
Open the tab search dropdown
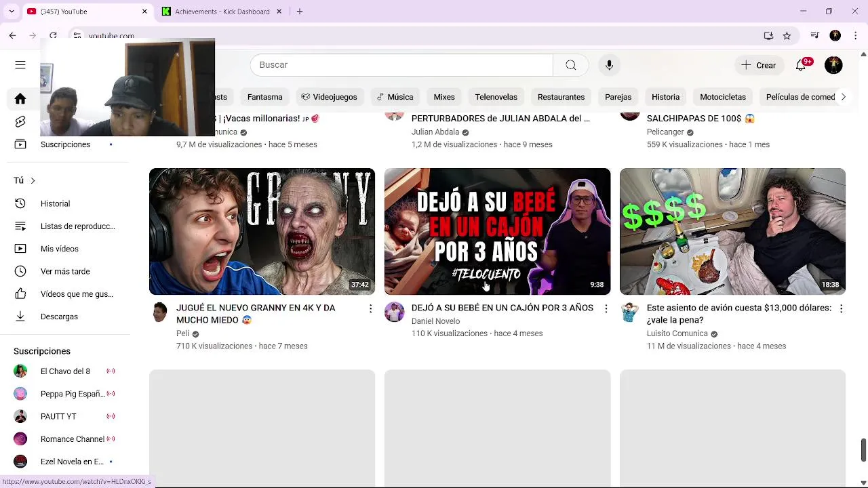12,12
